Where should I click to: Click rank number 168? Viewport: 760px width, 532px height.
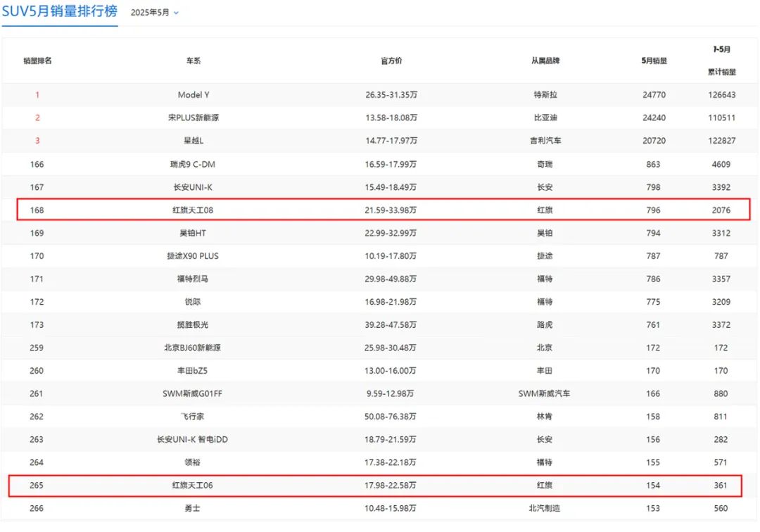pos(37,210)
